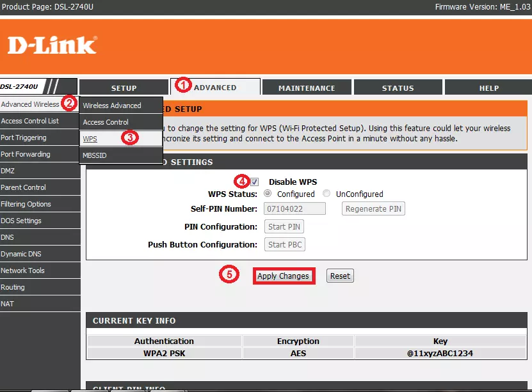The height and width of the screenshot is (392, 532).
Task: Click the Reset button
Action: click(340, 276)
